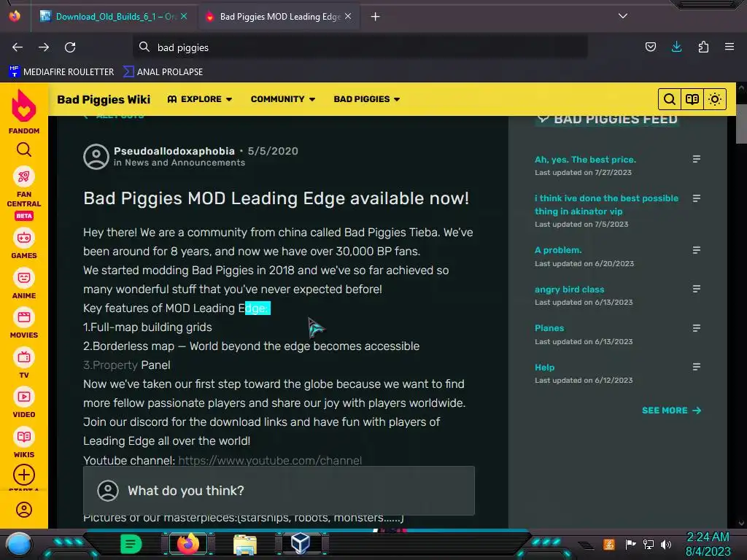Image resolution: width=747 pixels, height=560 pixels.
Task: Open Video in the Fandom sidebar
Action: click(24, 402)
